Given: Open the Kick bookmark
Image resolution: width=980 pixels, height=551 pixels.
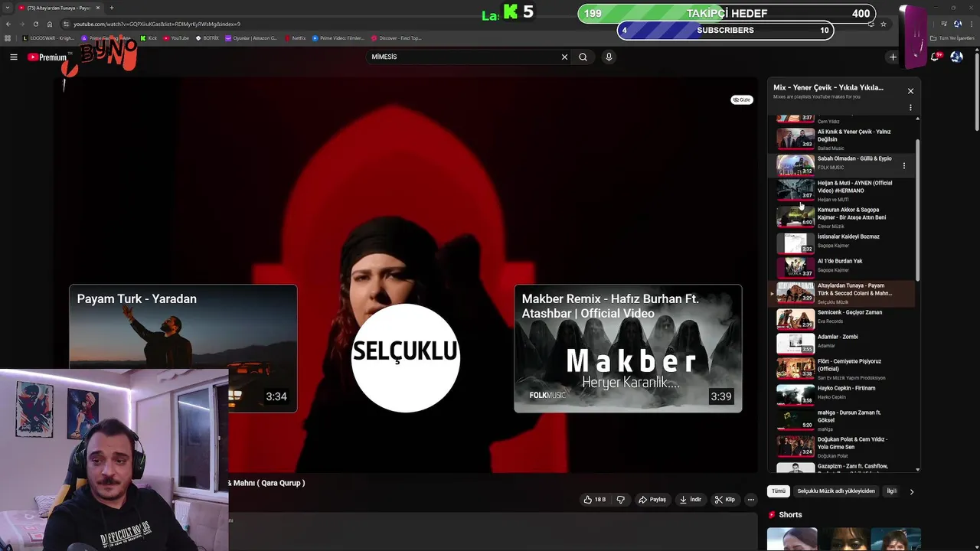Looking at the screenshot, I should 149,38.
